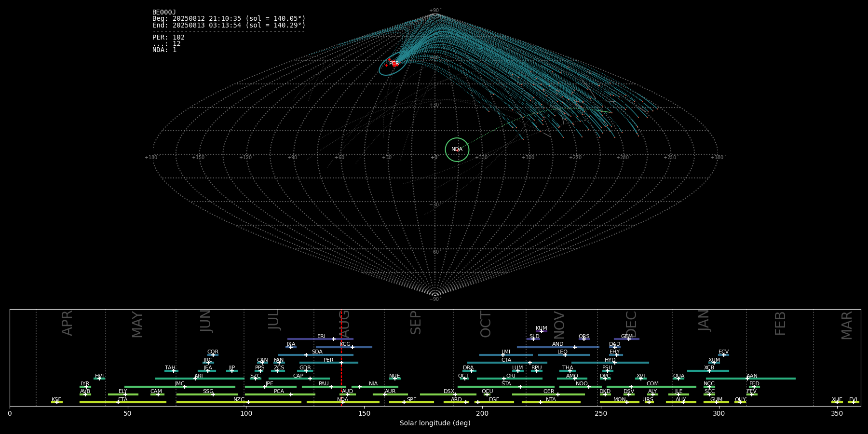Click the JMC shower label
This screenshot has height=434, width=868.
pyautogui.click(x=179, y=384)
